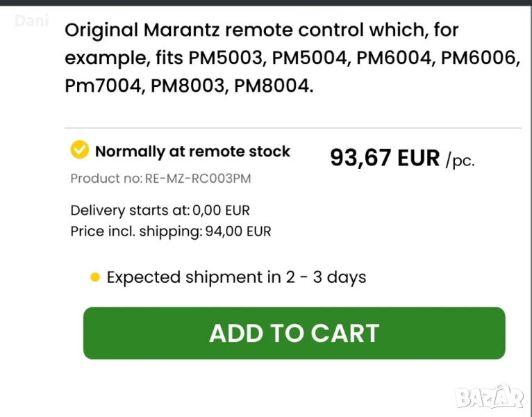Click the horizontal divider below the description
The height and width of the screenshot is (417, 532).
coord(292,128)
